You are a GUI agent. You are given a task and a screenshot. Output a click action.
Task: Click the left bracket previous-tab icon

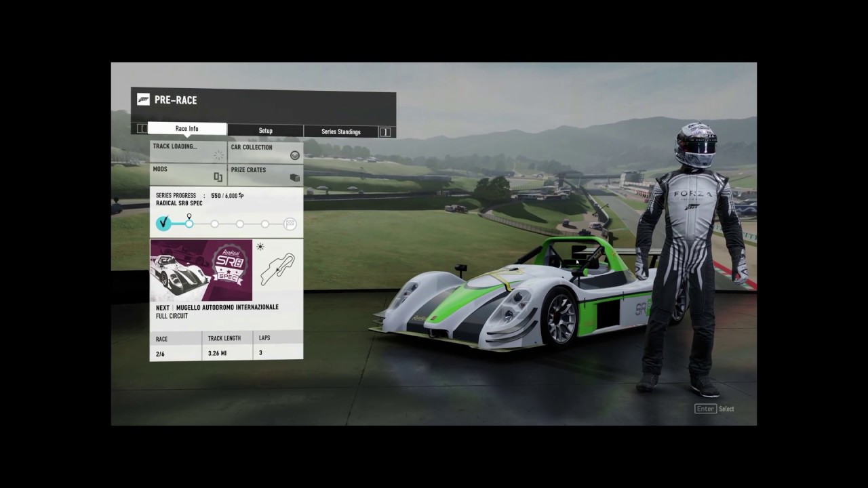[x=142, y=129]
